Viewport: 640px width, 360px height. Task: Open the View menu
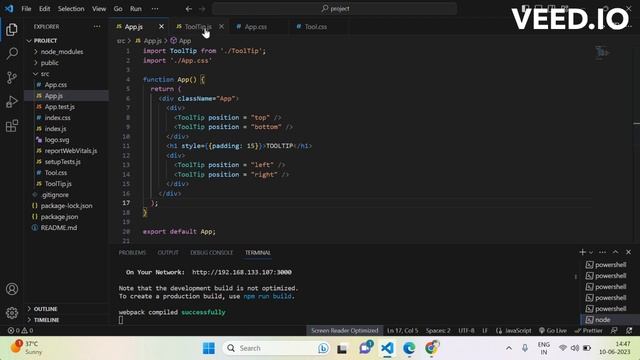[x=99, y=9]
